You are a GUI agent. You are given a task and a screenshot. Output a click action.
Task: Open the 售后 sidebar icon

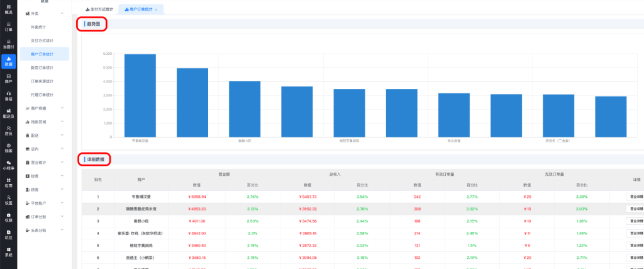click(x=8, y=96)
